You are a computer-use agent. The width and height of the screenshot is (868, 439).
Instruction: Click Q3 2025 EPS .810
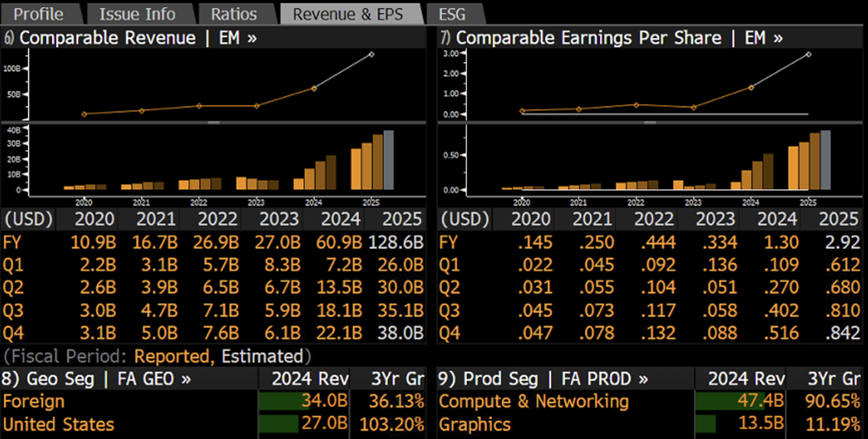pos(843,311)
